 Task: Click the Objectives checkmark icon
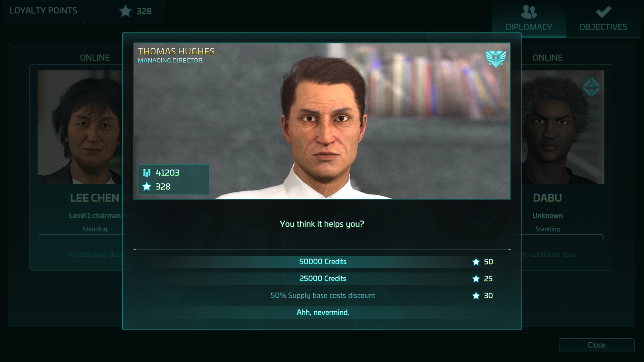pos(603,12)
